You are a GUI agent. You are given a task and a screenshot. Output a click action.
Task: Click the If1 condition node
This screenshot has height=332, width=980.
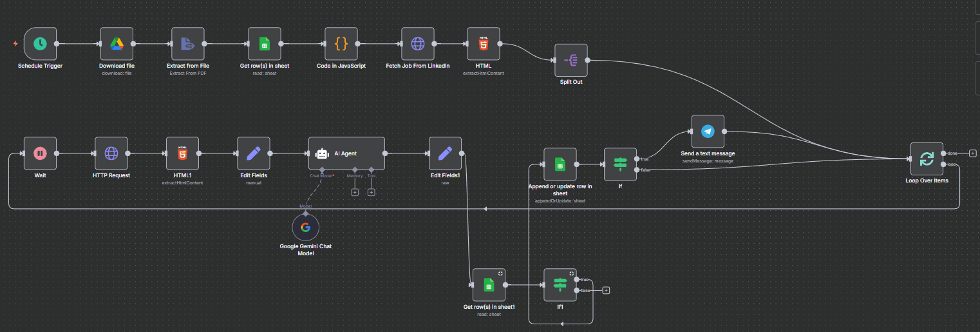pos(560,285)
